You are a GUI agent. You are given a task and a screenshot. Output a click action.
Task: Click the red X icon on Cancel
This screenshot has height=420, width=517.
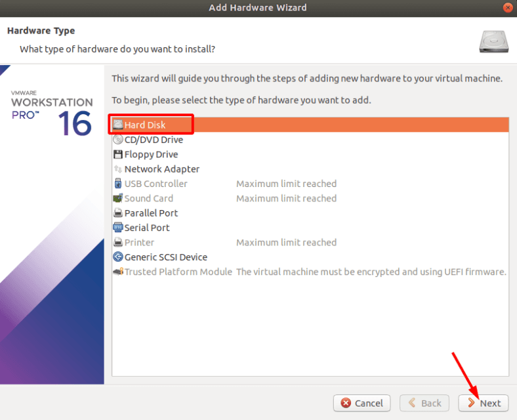point(346,403)
